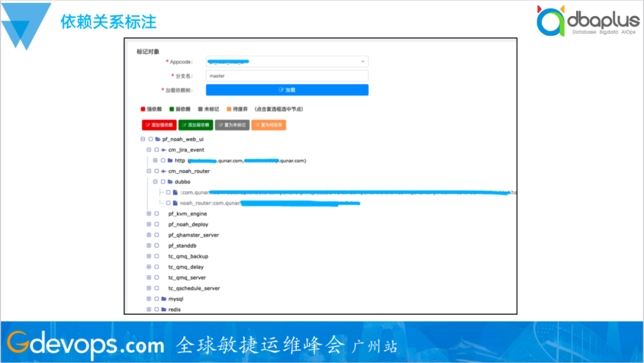This screenshot has height=363, width=644.
Task: Click the mysql folder icon
Action: [163, 299]
